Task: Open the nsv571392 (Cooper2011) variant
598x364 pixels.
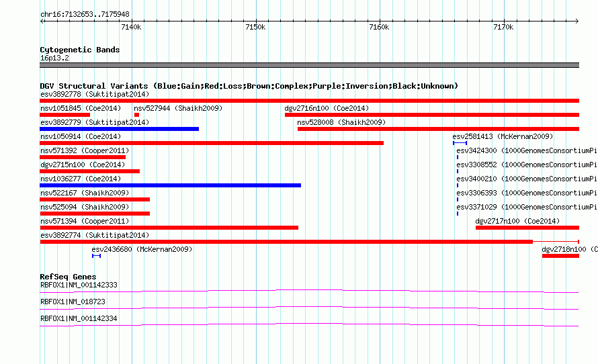Action: tap(85, 150)
